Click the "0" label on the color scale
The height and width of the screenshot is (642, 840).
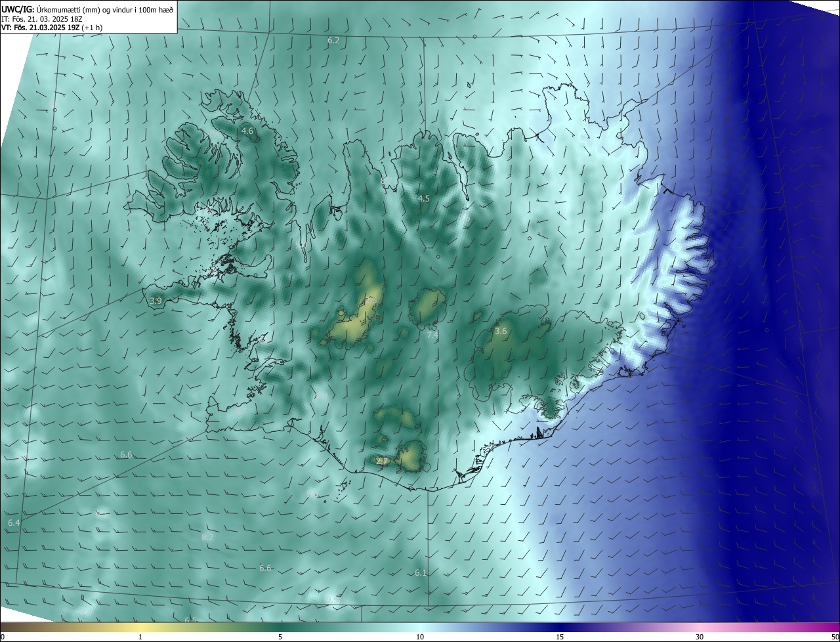pyautogui.click(x=3, y=637)
